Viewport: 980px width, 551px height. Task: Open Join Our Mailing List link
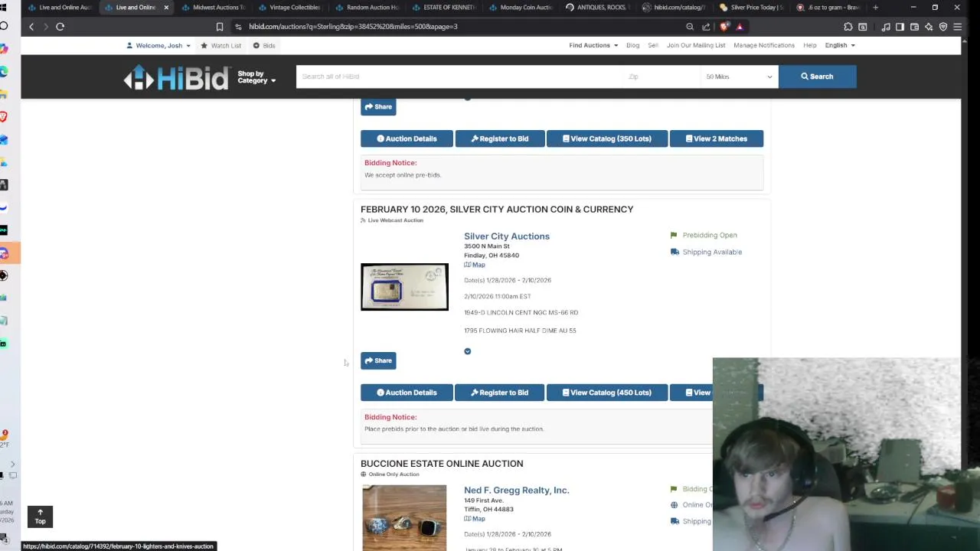tap(696, 46)
